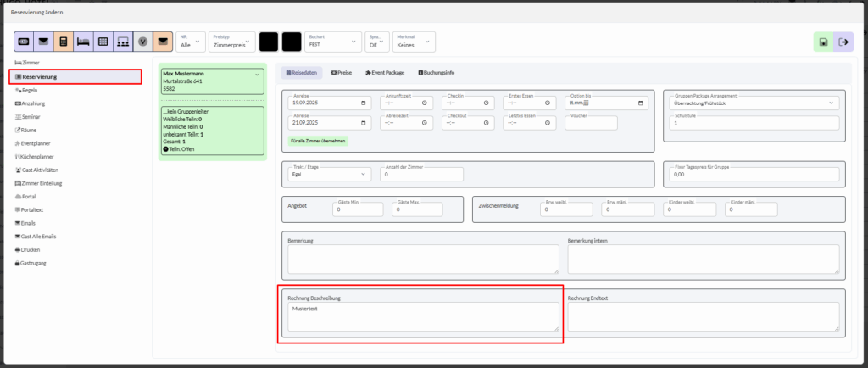Expand the Max Mustermann guest card chevron
Viewport: 868px width, 368px height.
click(x=257, y=74)
